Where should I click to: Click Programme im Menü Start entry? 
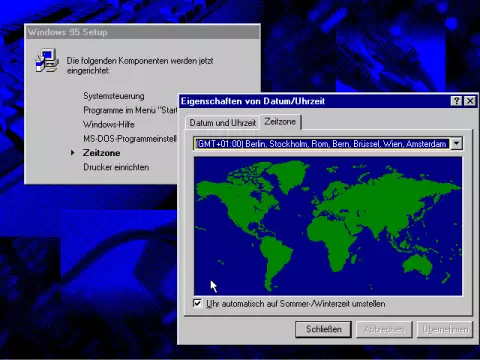[130, 110]
